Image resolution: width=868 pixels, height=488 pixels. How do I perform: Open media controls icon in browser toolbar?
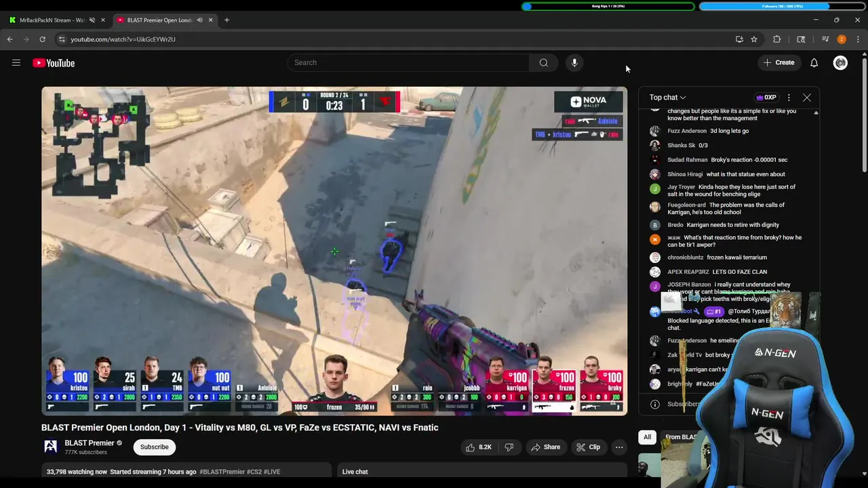click(825, 39)
